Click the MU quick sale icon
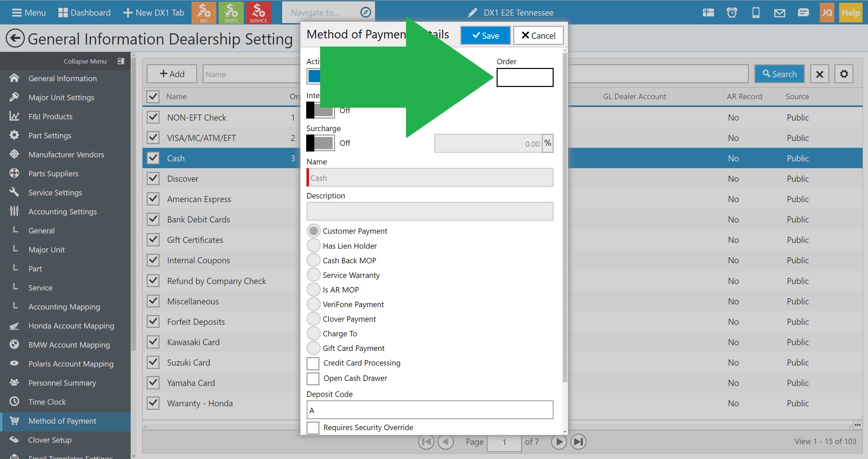 (x=203, y=13)
